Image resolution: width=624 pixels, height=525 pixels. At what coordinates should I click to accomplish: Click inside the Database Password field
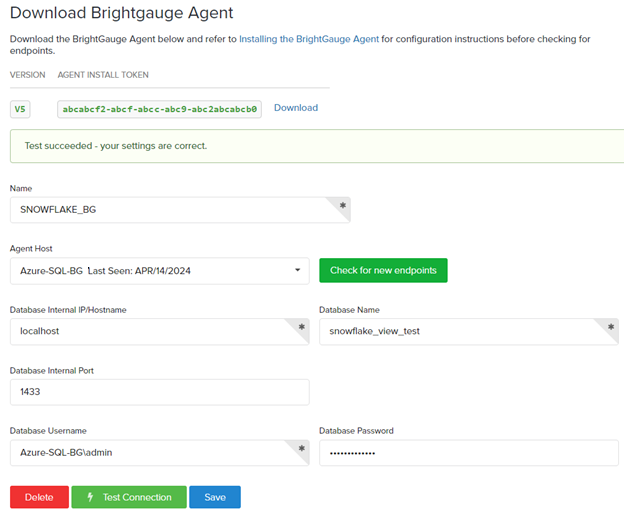[468, 454]
